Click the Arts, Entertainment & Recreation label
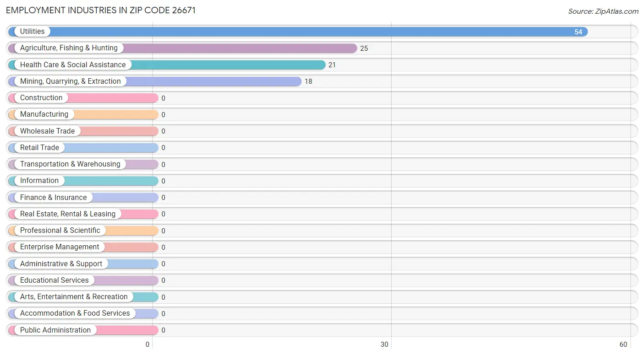Screen dimensions: 644x355 point(74,296)
